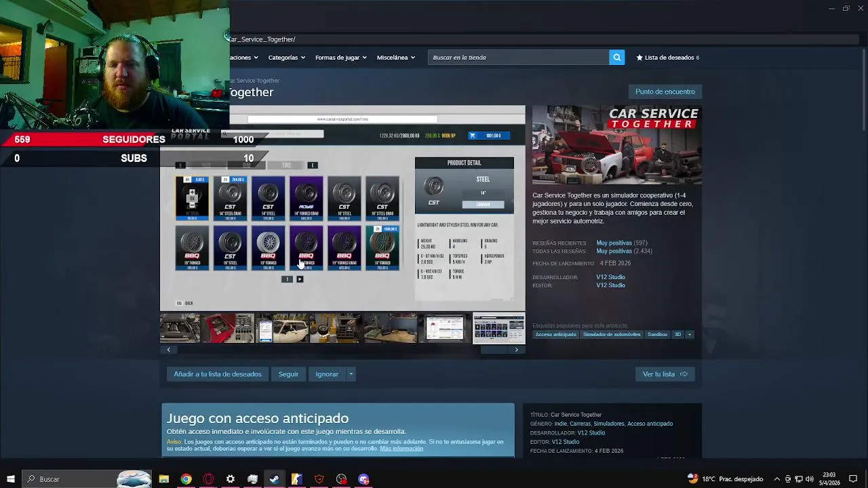Click Simulador de automóviles tag
The image size is (868, 488).
tap(612, 334)
